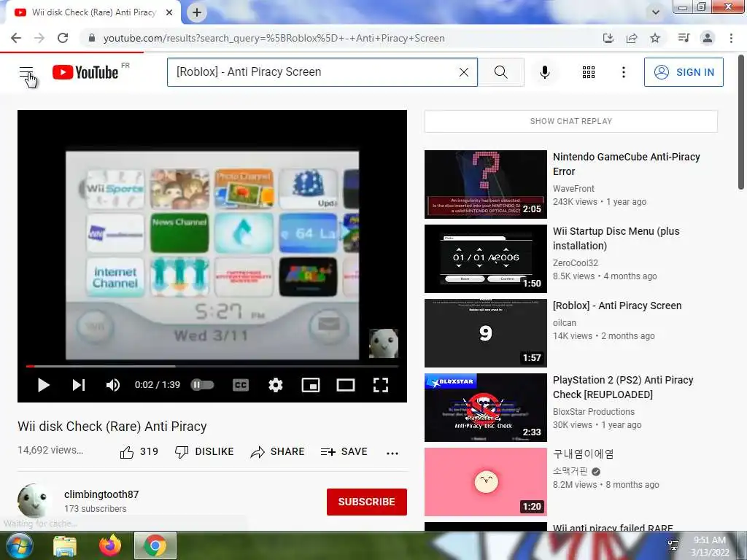Open the install app icon in address bar
747x560 pixels.
point(608,38)
